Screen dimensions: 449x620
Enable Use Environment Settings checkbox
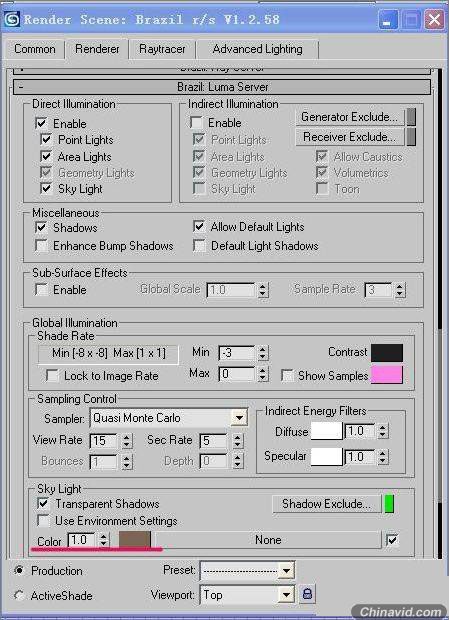pyautogui.click(x=43, y=521)
